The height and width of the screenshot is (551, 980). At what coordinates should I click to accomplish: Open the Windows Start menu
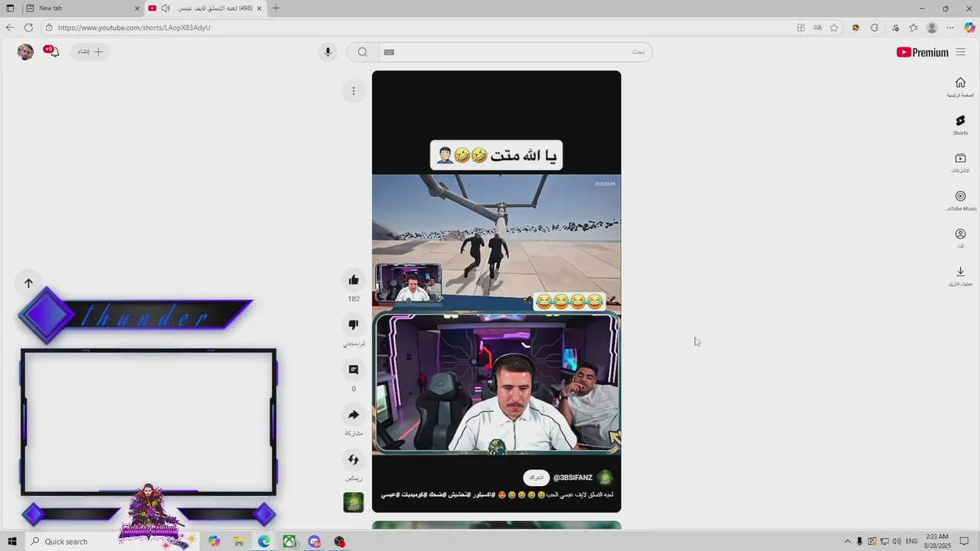coord(12,542)
